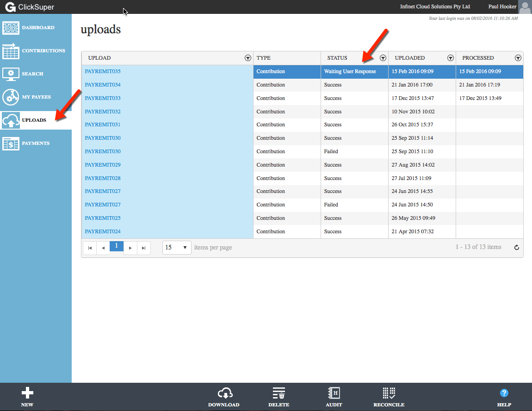Open the Audit toolbar icon
This screenshot has width=532, height=411.
(x=334, y=393)
